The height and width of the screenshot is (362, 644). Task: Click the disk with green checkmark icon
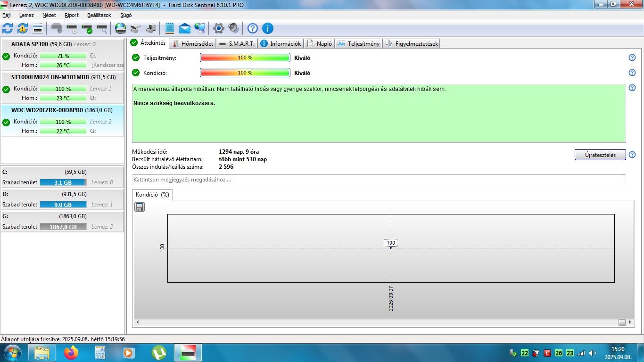(x=87, y=28)
